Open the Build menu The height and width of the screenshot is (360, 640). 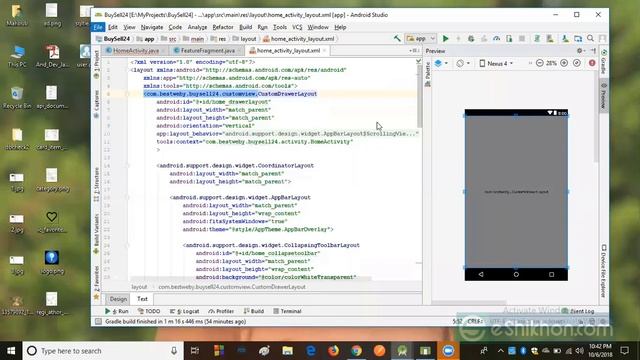[245, 27]
